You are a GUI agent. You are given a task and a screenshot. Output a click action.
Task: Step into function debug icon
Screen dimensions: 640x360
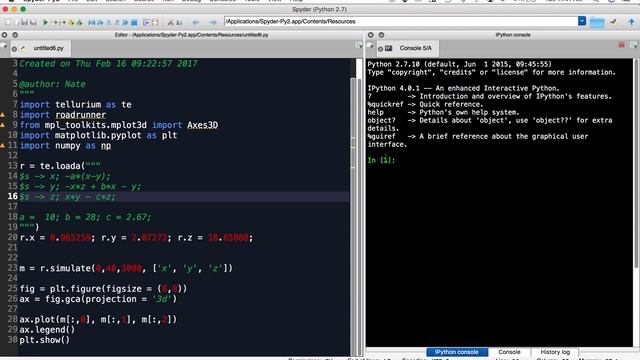coord(109,22)
